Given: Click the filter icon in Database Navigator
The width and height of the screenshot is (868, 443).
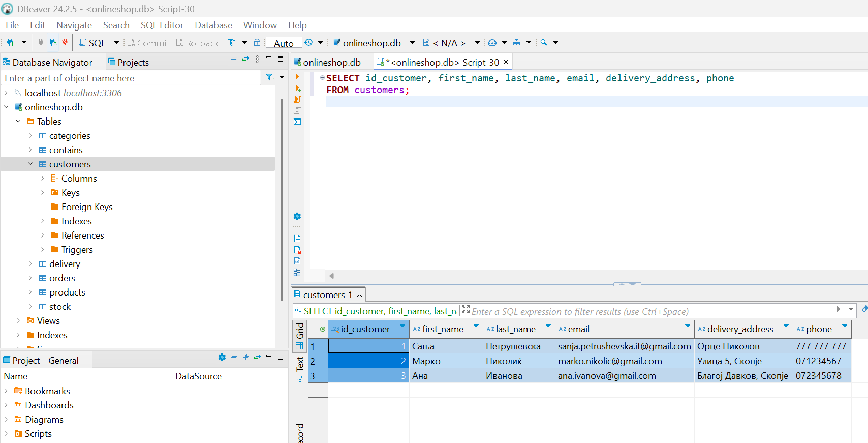Looking at the screenshot, I should 269,77.
